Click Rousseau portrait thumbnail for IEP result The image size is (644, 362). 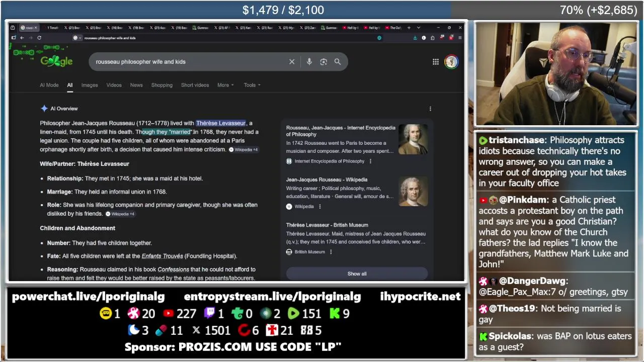(413, 139)
